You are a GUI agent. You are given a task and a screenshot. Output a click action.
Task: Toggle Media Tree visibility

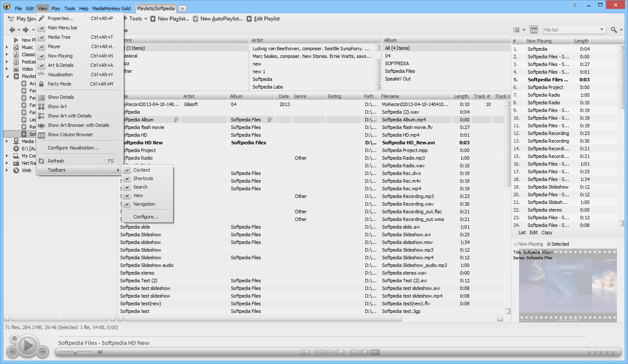click(59, 37)
